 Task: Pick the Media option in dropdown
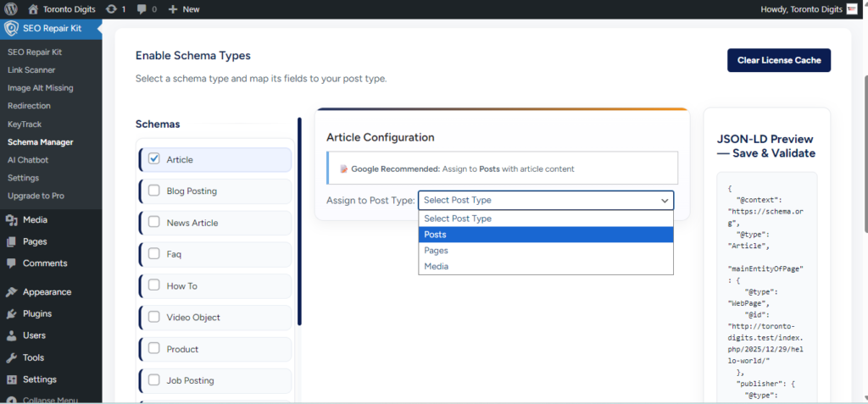click(545, 267)
